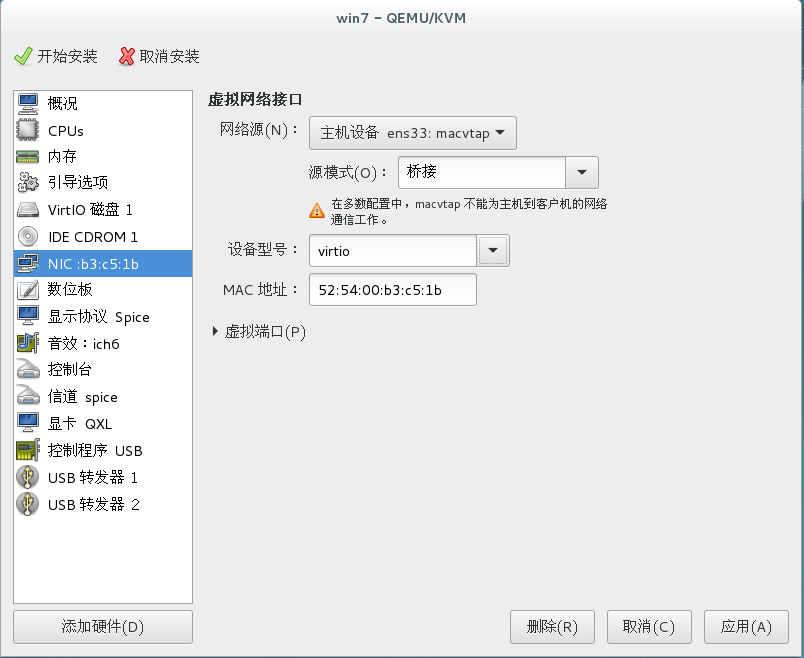The height and width of the screenshot is (658, 804).
Task: Select the 控制台 row text
Action: 70,369
